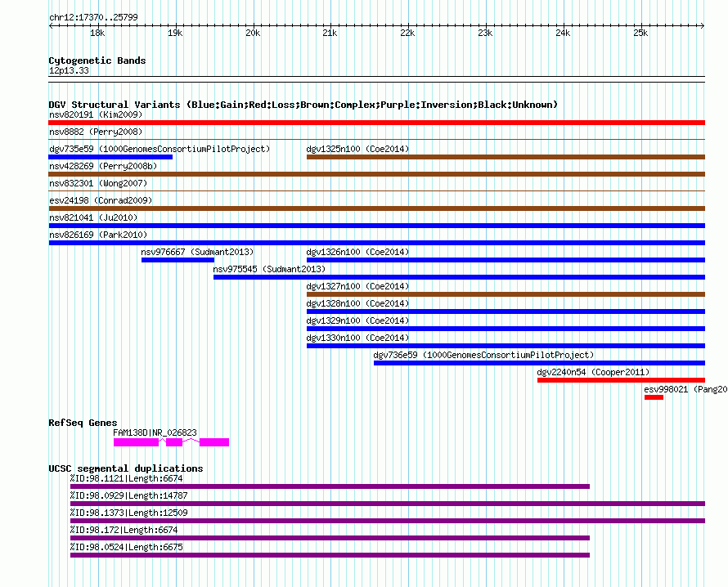
Task: Click the dgv2240n54 red loss bar
Action: point(621,380)
